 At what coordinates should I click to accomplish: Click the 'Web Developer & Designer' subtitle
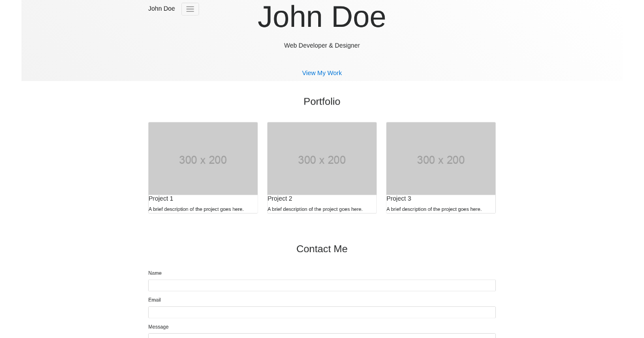click(321, 46)
